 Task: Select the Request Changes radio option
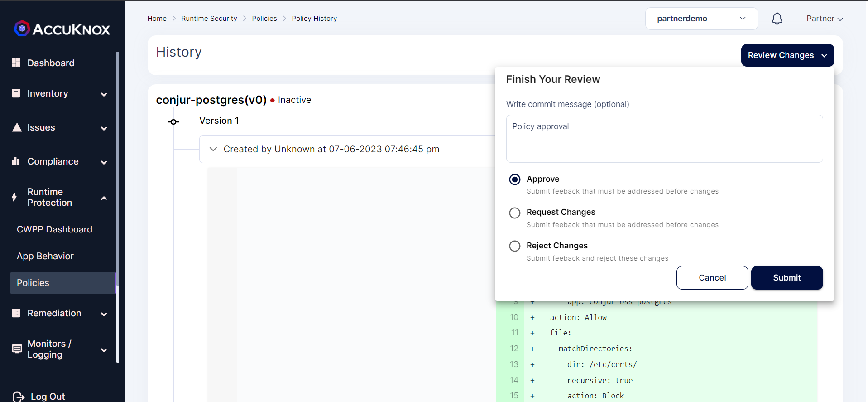(x=515, y=213)
